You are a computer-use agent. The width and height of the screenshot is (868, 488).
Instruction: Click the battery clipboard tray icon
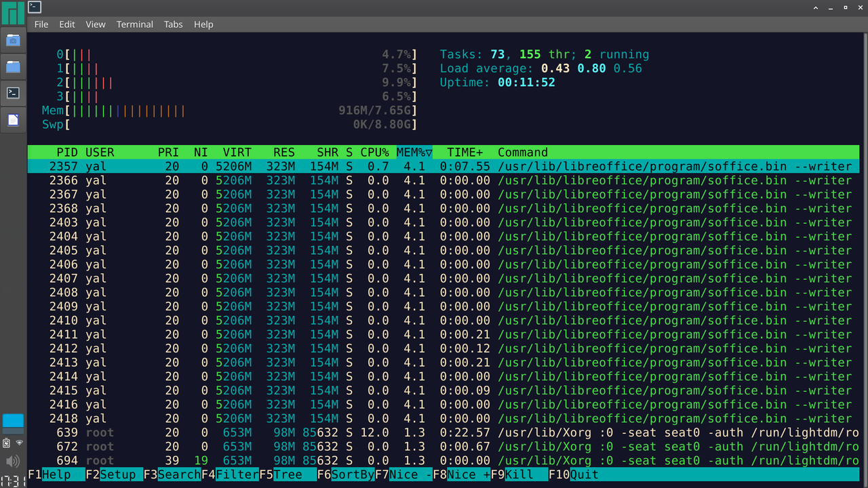(6, 443)
